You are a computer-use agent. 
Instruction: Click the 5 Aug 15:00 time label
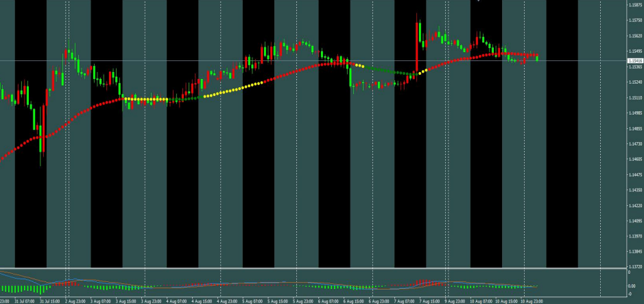click(x=278, y=301)
